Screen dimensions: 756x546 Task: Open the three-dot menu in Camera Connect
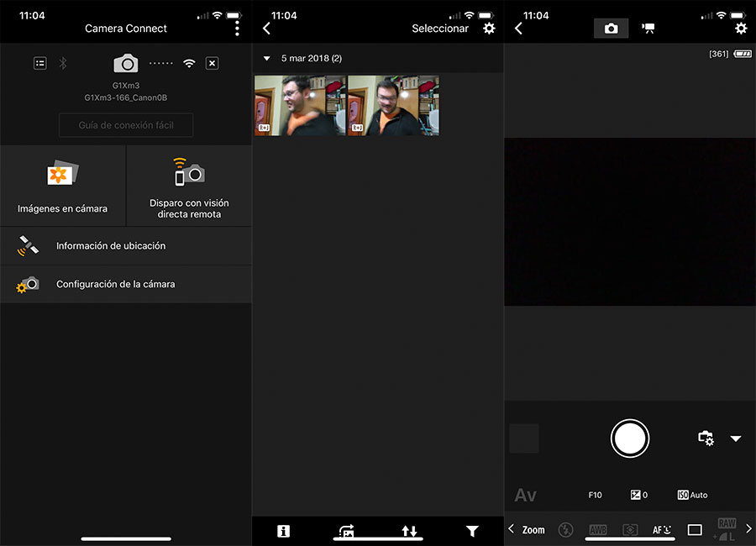(237, 29)
